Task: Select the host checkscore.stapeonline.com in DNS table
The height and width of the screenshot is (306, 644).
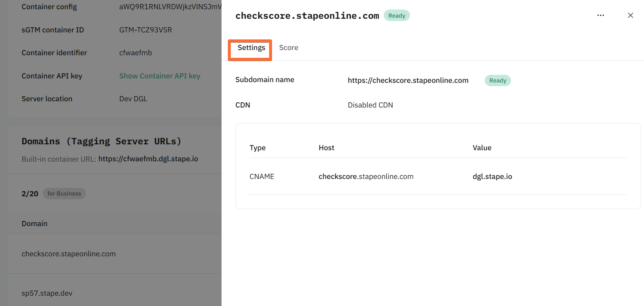Action: (x=366, y=176)
